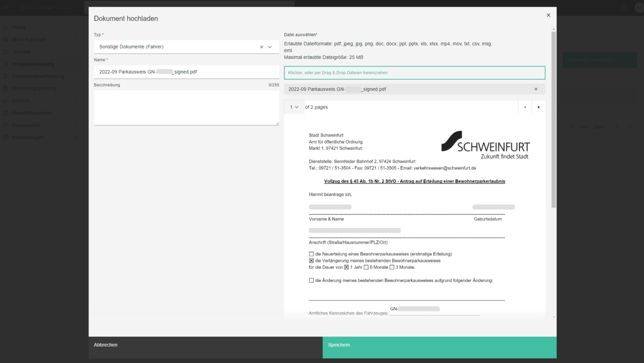Open Dokumentenerfassung in background sidebar

38,76
